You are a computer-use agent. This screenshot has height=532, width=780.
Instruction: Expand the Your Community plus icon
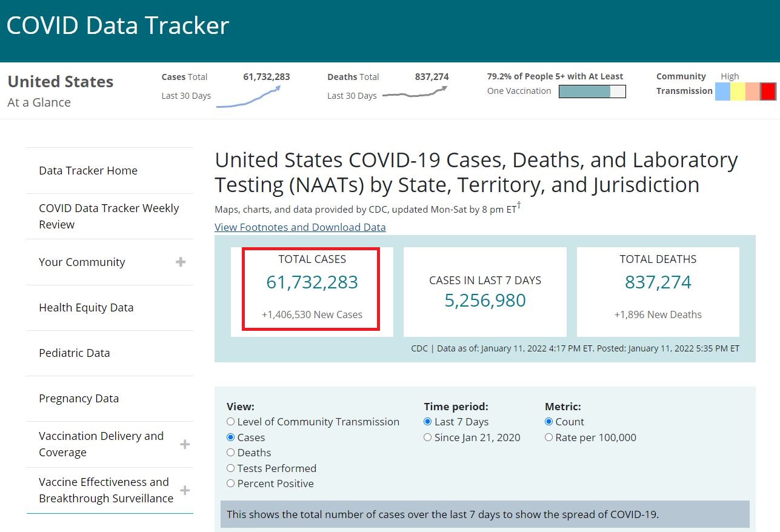coord(180,262)
